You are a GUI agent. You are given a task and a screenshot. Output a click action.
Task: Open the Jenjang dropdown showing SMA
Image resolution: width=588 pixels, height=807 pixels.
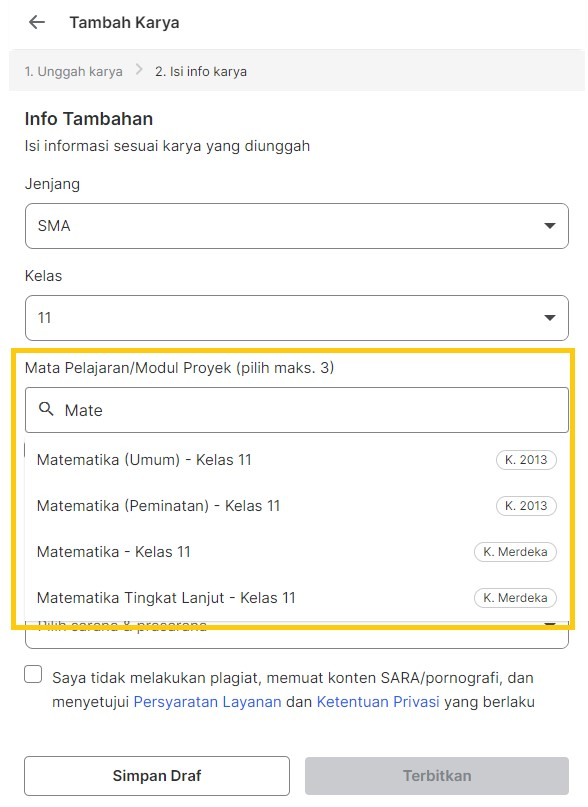297,226
